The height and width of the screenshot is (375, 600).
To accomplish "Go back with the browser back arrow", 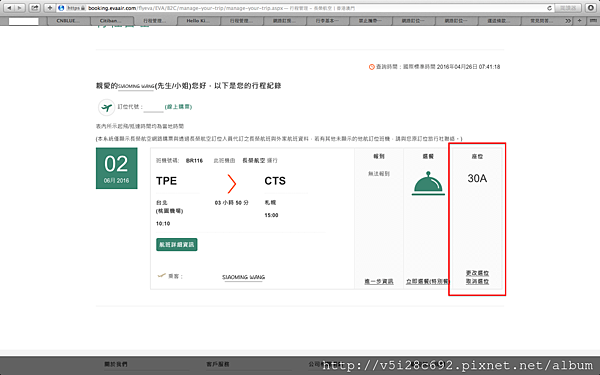I will coord(9,8).
